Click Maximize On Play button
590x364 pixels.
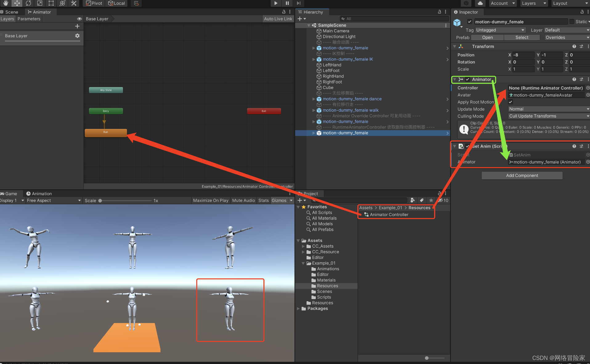211,200
